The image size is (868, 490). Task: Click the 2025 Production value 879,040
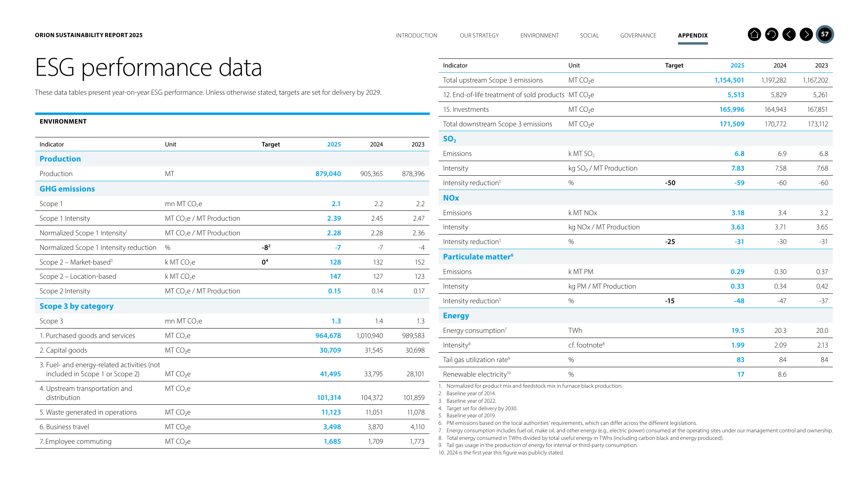tap(328, 174)
